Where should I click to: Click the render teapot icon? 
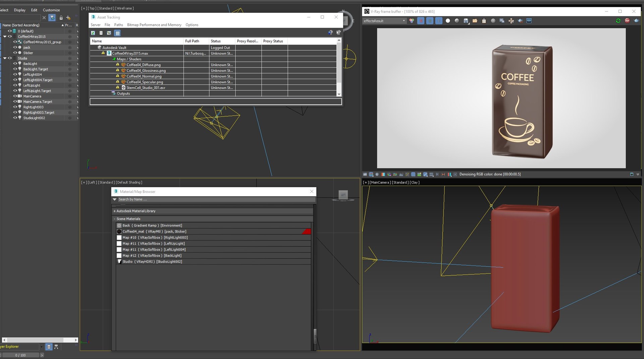636,21
